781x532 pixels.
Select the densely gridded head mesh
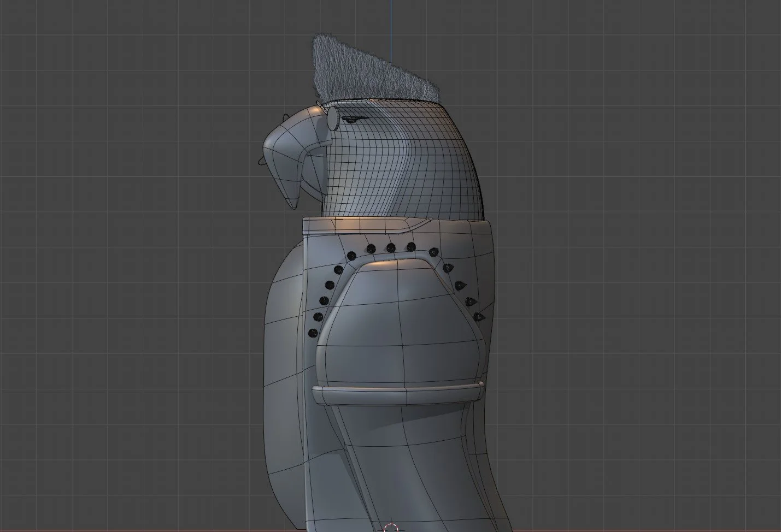(404, 158)
